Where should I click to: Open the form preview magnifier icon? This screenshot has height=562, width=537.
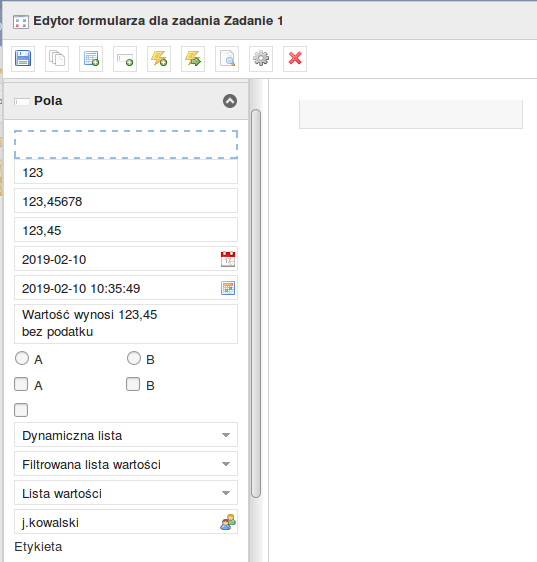click(x=227, y=58)
